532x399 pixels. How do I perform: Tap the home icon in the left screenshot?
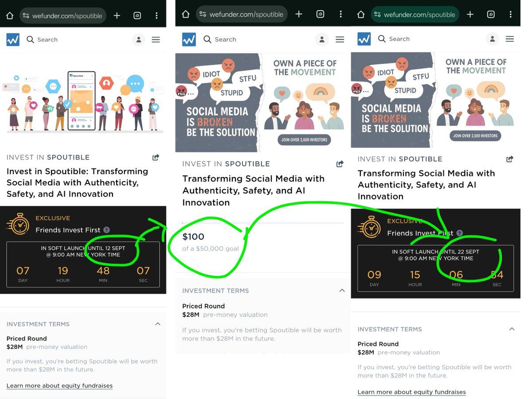[10, 16]
